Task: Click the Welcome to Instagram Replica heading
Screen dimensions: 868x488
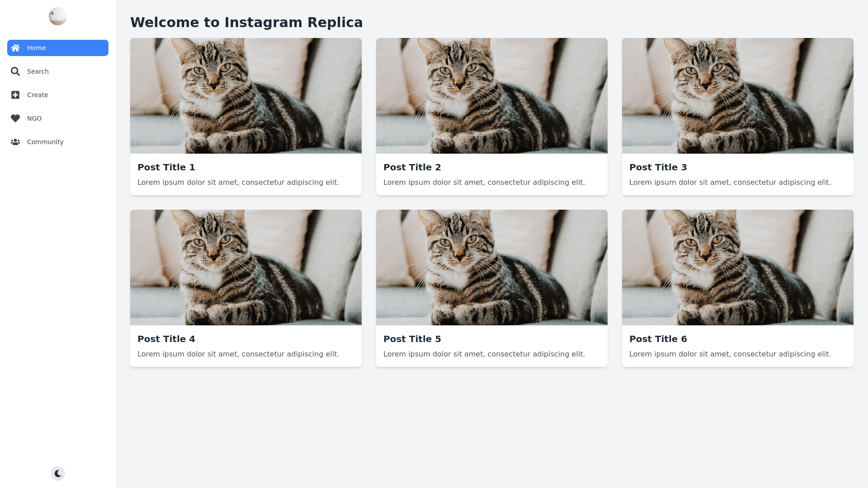Action: pos(246,22)
